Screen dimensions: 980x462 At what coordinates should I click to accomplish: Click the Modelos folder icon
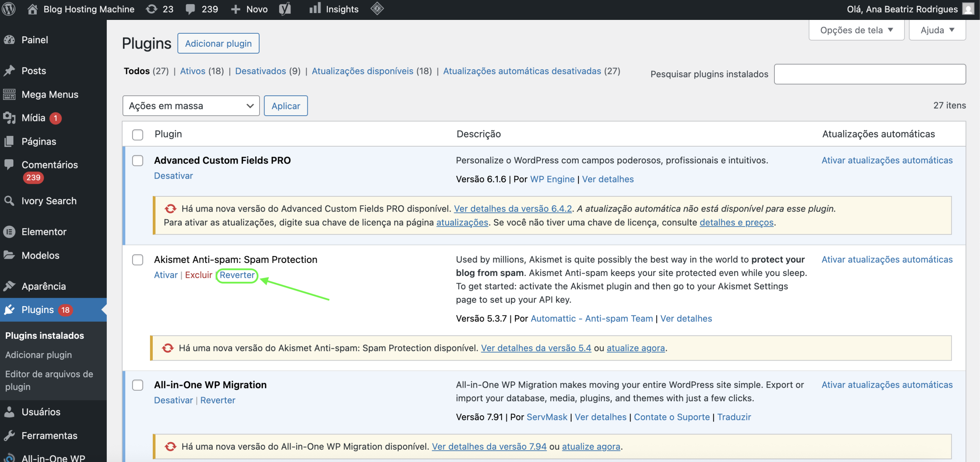pyautogui.click(x=10, y=255)
